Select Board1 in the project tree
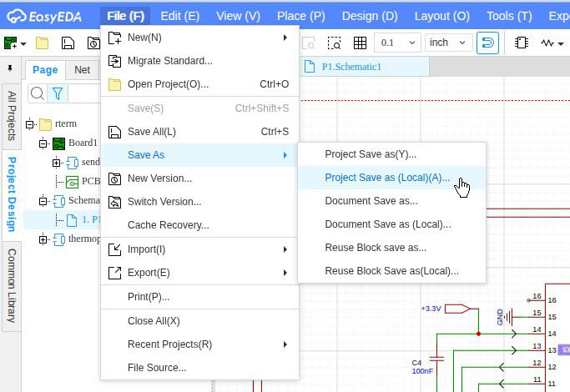Screen dimensions: 570x392 (x=83, y=143)
